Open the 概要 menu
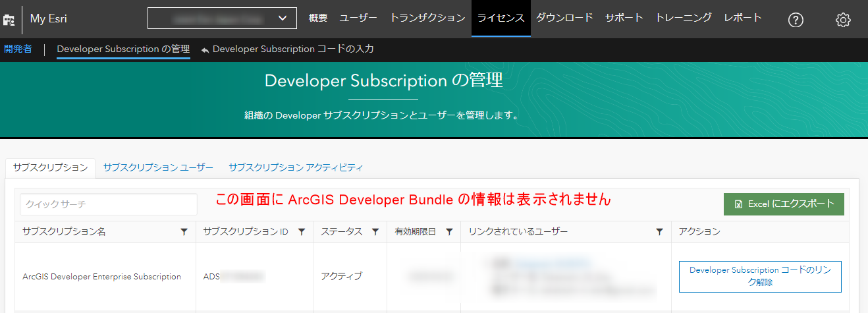Screen dimensions: 868x313 [318, 18]
